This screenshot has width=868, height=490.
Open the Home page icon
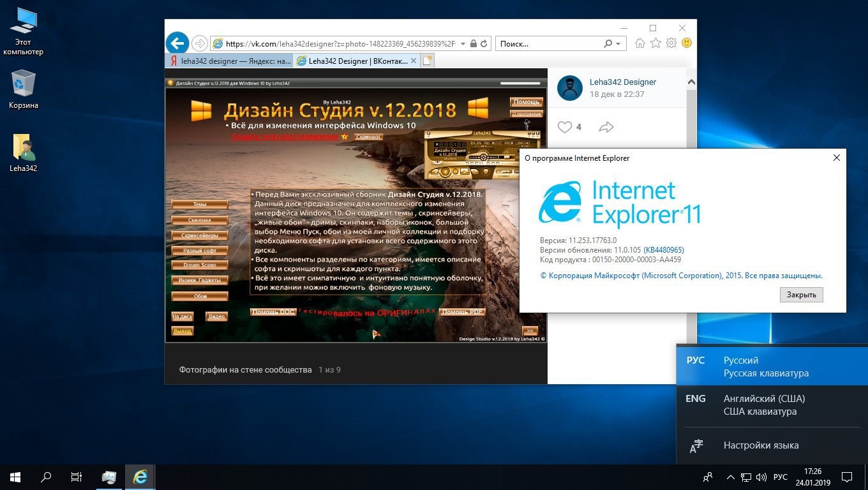pyautogui.click(x=640, y=43)
